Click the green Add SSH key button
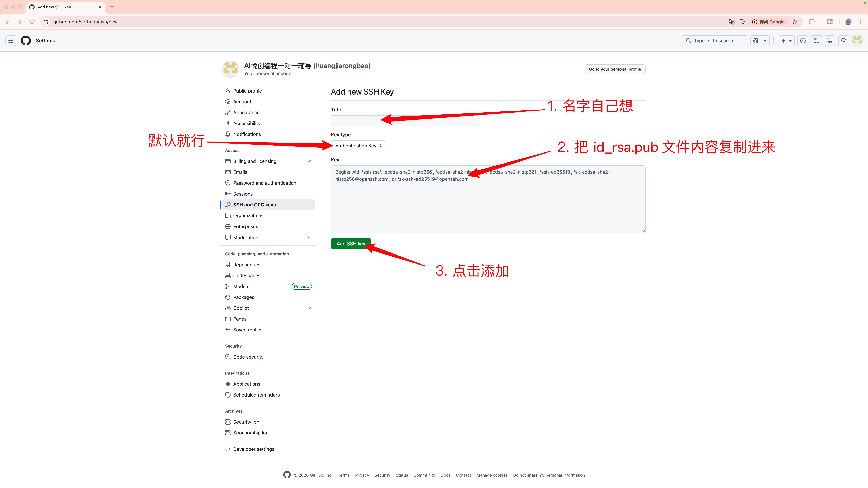Screen dimensions: 868x488 351,243
